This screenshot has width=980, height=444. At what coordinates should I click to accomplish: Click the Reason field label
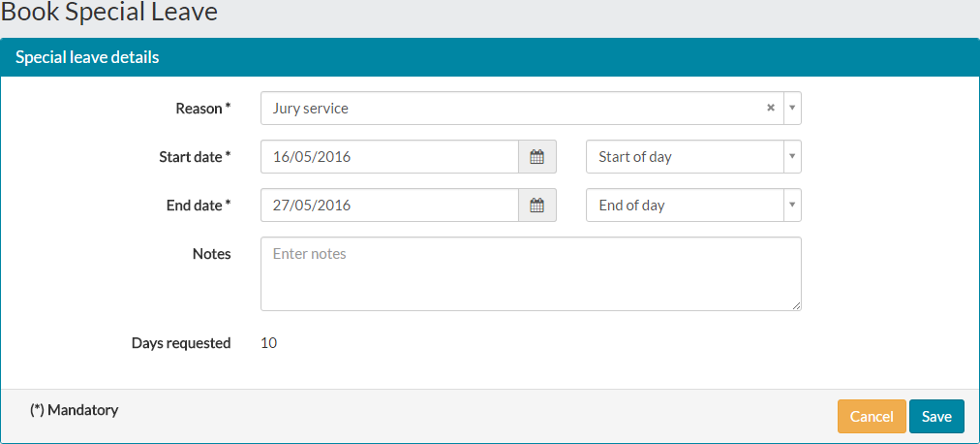203,109
